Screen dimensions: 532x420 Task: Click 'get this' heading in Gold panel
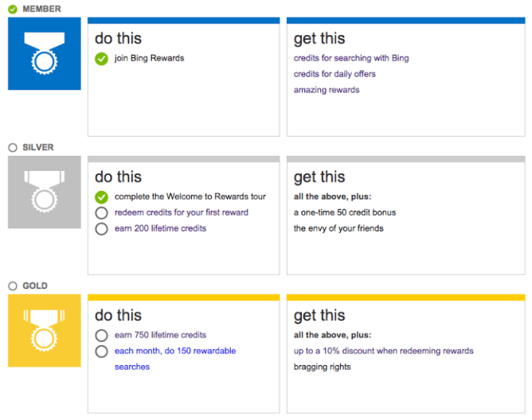[319, 316]
